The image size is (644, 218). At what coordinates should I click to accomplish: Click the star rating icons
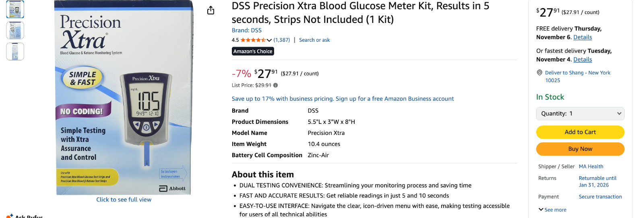point(253,40)
